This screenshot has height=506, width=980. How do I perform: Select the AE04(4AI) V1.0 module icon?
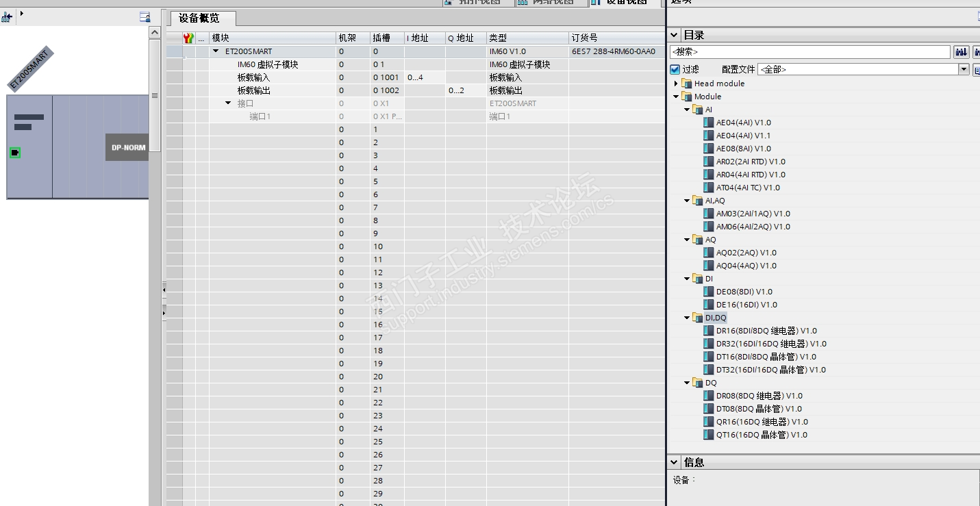click(x=709, y=123)
